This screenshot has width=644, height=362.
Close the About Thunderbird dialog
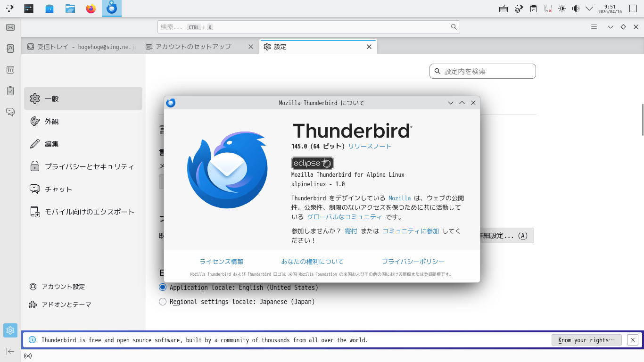[x=473, y=103]
